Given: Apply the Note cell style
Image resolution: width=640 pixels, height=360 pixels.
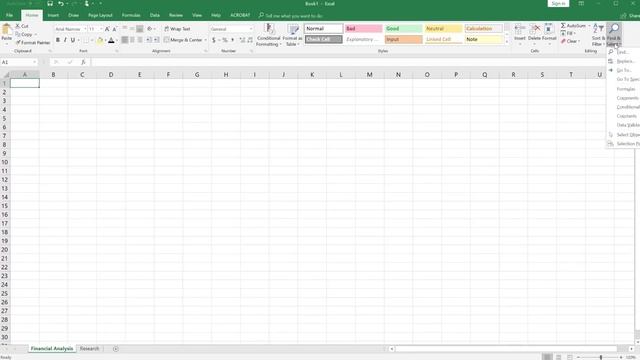Looking at the screenshot, I should coord(484,40).
